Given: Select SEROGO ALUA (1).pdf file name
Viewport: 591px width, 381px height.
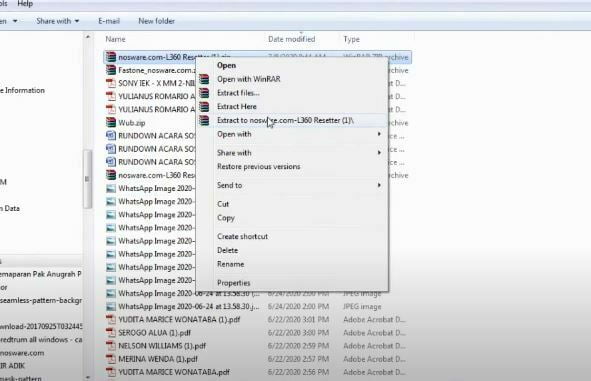Looking at the screenshot, I should pyautogui.click(x=155, y=333).
